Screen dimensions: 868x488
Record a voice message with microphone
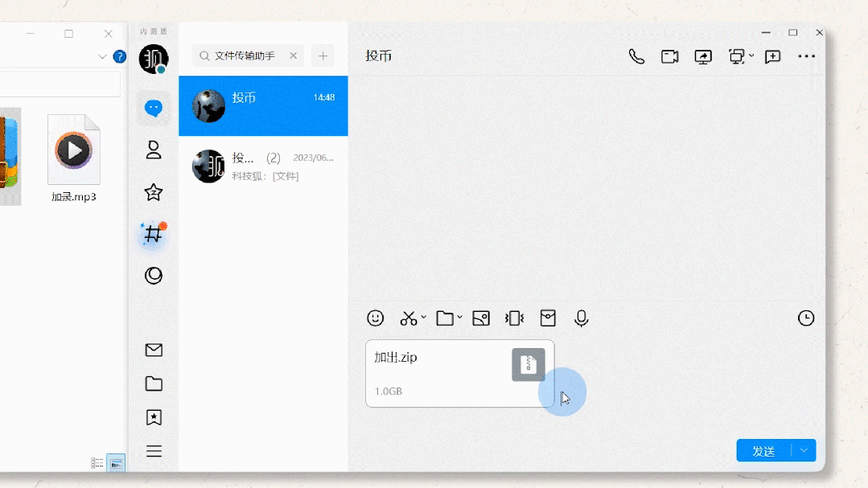[x=582, y=318]
